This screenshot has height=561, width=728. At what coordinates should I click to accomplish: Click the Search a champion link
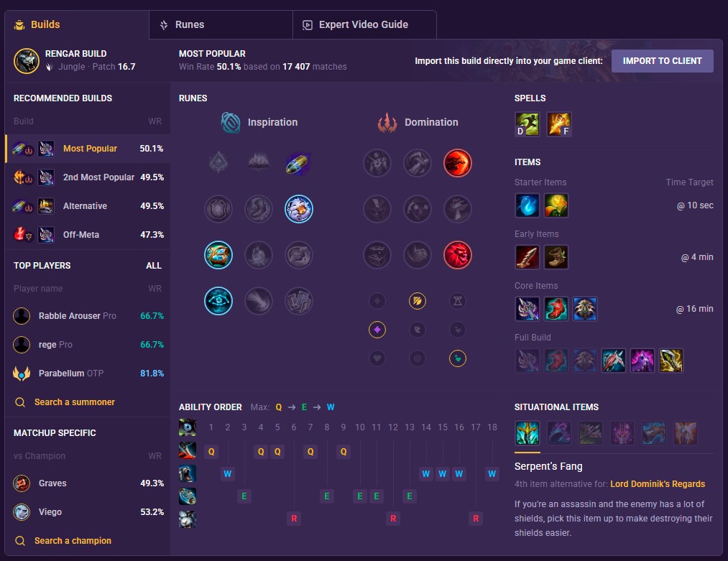pos(73,541)
